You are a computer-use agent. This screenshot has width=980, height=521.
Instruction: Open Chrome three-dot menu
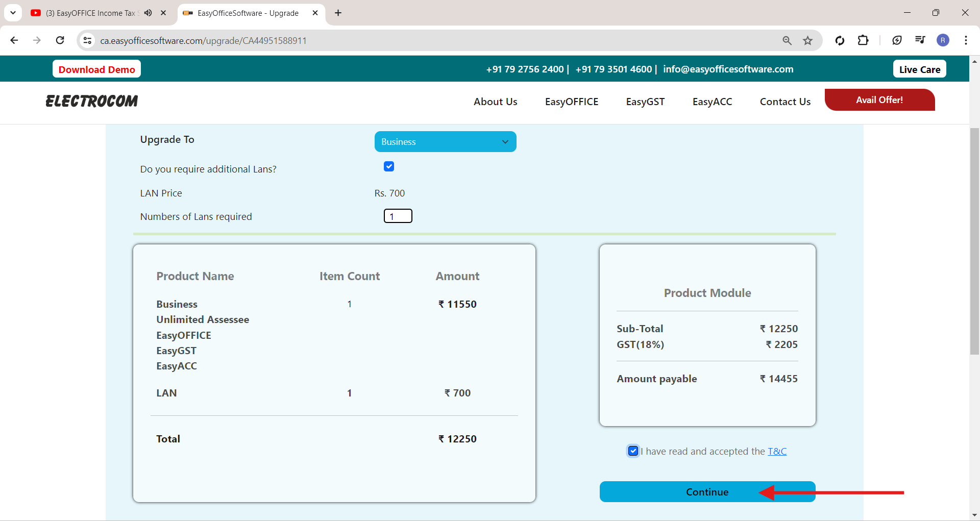[x=966, y=40]
